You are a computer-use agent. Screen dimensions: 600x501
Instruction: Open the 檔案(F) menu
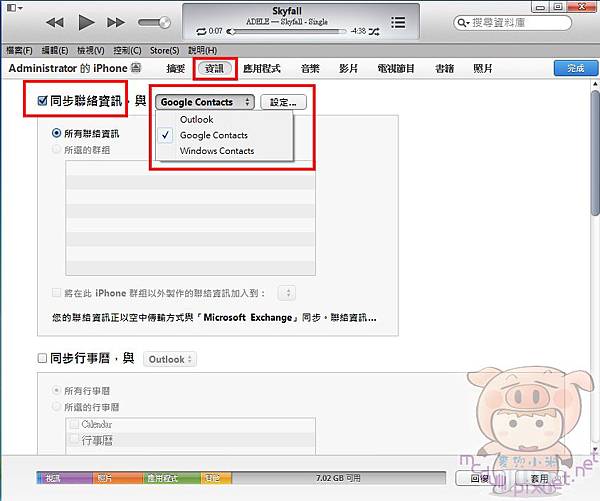[x=20, y=51]
